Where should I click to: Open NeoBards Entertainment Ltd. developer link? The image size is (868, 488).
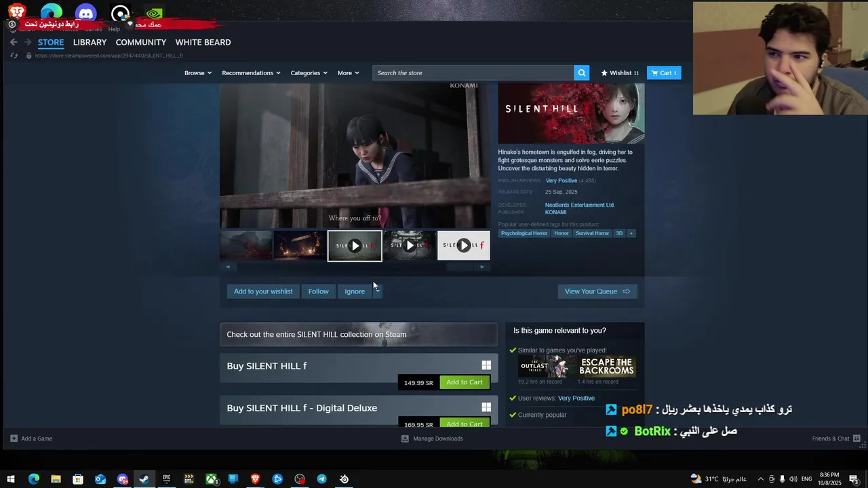(x=580, y=205)
